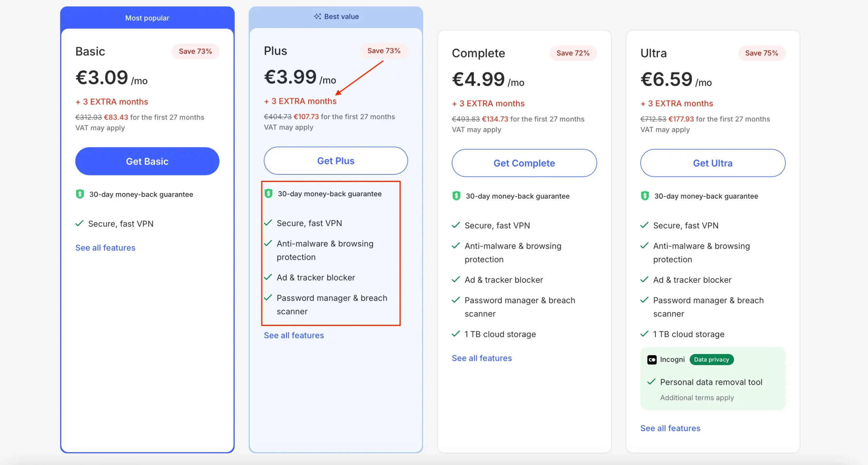
Task: Click the green Data privacy badge
Action: pos(711,360)
